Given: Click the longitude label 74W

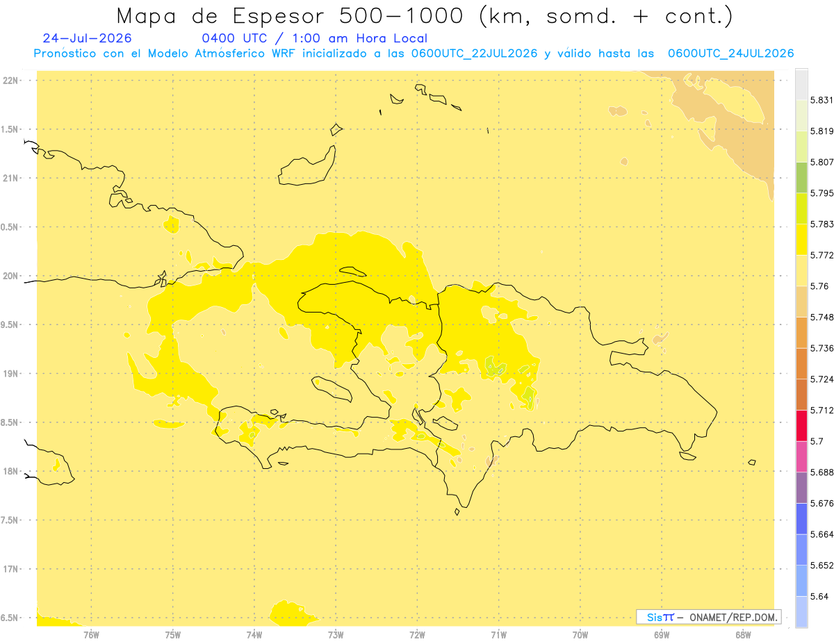Looking at the screenshot, I should tap(254, 634).
